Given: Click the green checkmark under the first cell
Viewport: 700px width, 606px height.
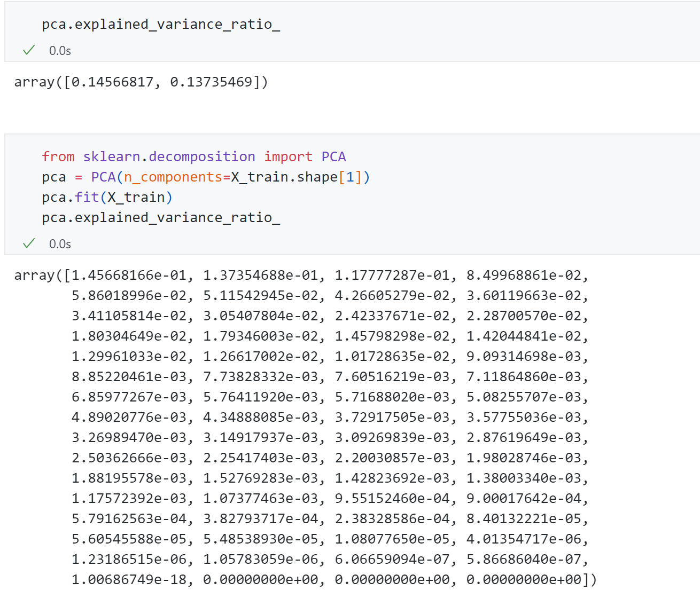Looking at the screenshot, I should coord(29,50).
